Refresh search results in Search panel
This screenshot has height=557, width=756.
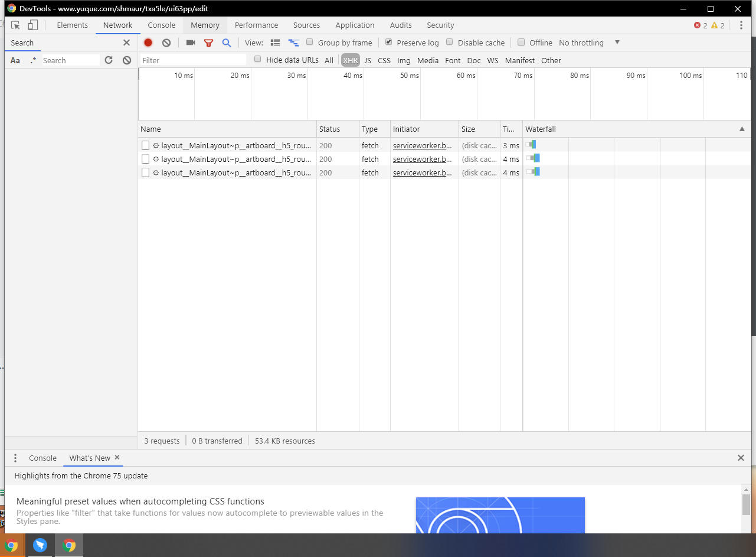(x=109, y=60)
